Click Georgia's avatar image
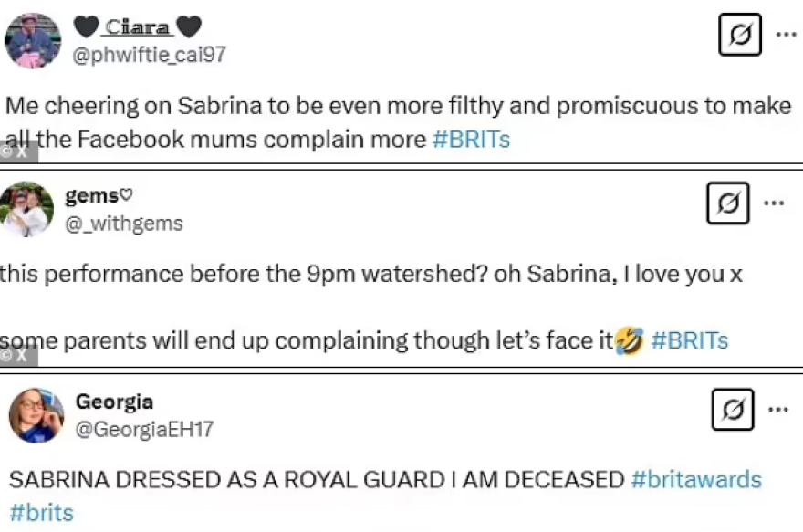Screen dimensions: 803x532 click(x=36, y=415)
